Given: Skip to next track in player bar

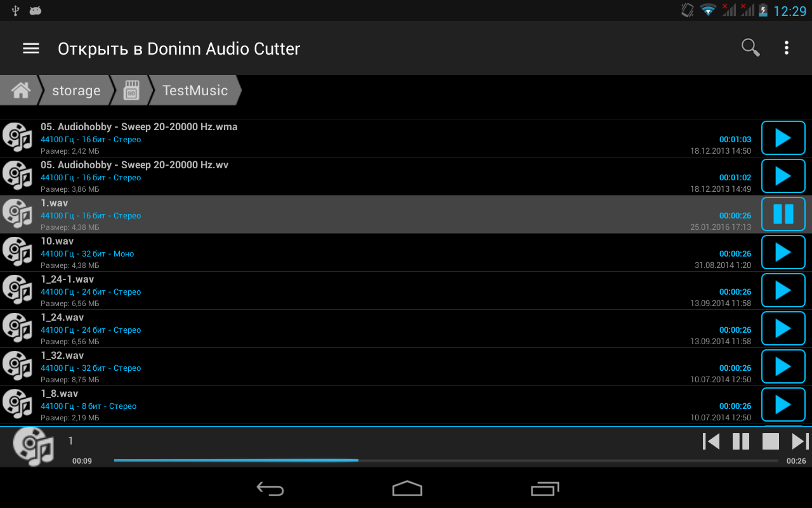Looking at the screenshot, I should [x=800, y=441].
